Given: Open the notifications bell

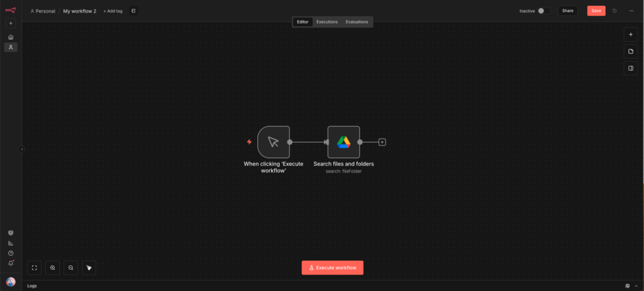Looking at the screenshot, I should pyautogui.click(x=11, y=263).
